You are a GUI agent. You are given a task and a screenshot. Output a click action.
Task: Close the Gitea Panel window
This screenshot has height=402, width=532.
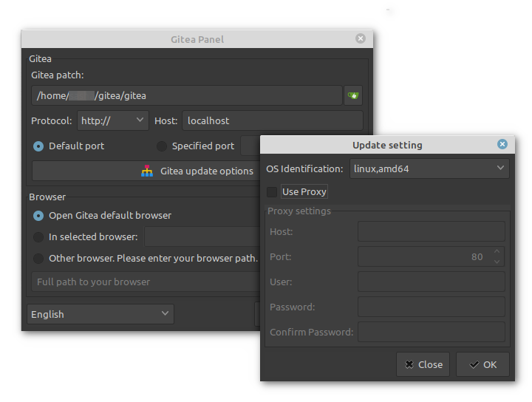361,38
